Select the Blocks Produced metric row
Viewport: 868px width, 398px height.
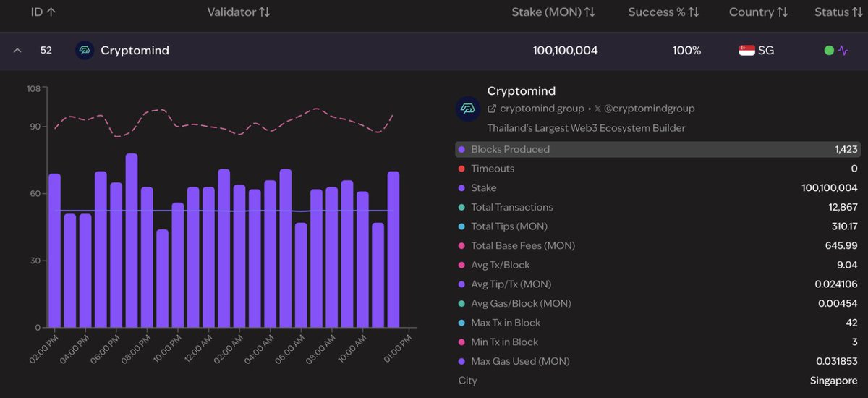(658, 149)
